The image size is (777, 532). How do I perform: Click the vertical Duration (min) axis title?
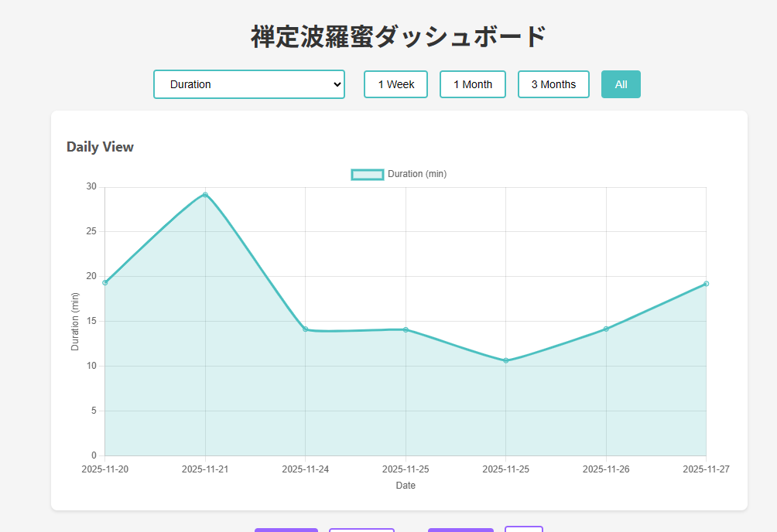75,321
